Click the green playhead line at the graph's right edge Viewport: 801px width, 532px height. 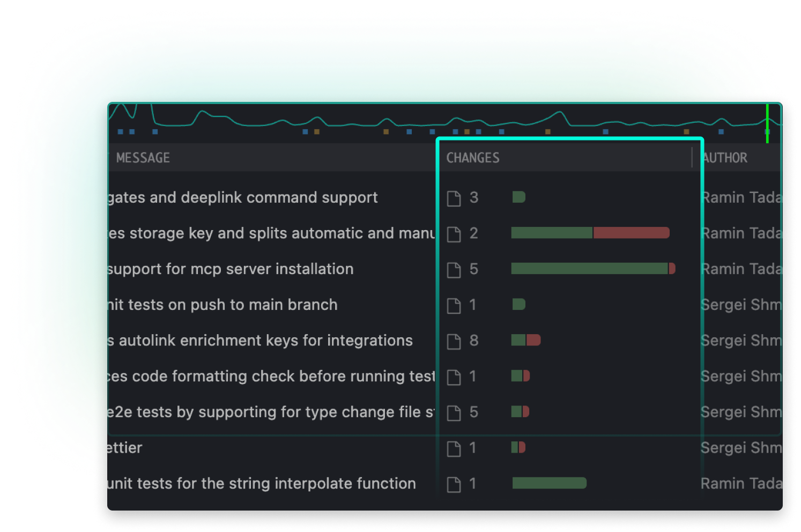[x=768, y=124]
